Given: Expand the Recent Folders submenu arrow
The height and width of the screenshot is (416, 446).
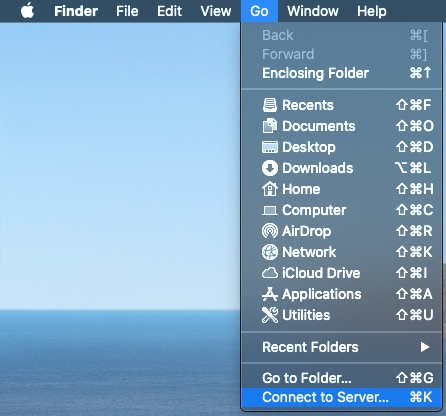Looking at the screenshot, I should tap(425, 347).
